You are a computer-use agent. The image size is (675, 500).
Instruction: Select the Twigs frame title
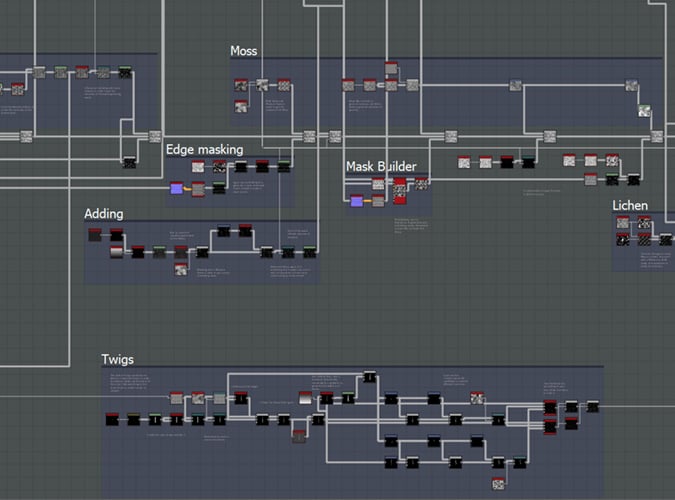[118, 360]
